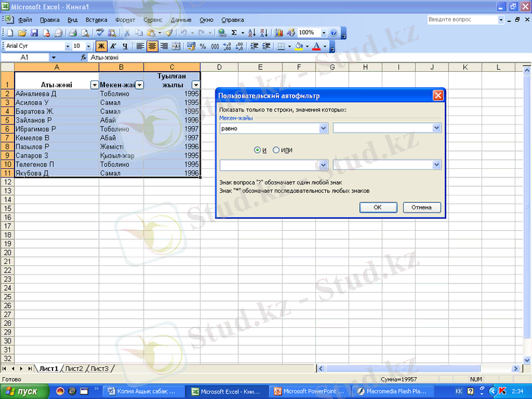This screenshot has width=532, height=399.
Task: Sort ascending using the toolbar icon
Action: [x=253, y=33]
